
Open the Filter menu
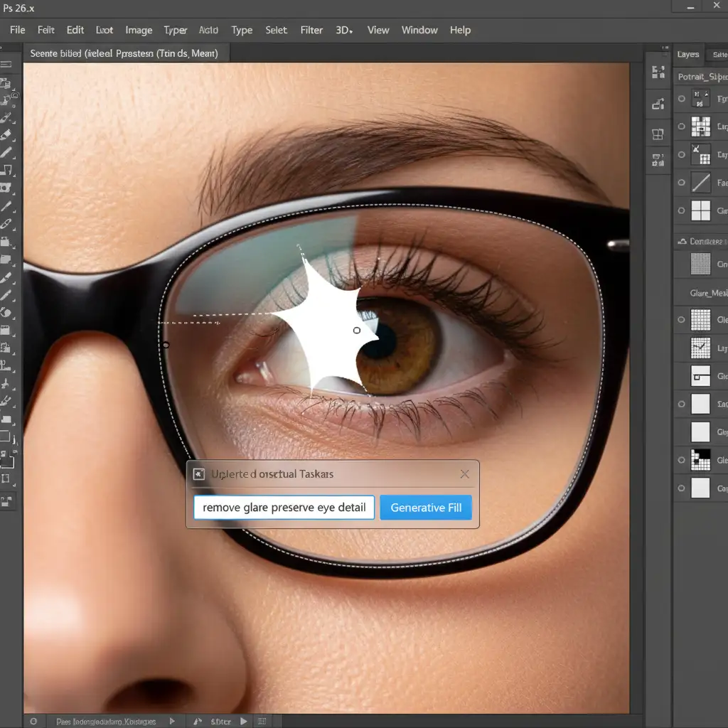(x=311, y=30)
